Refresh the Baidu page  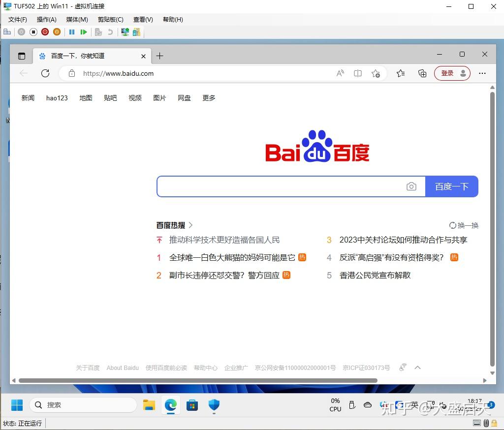coord(45,73)
